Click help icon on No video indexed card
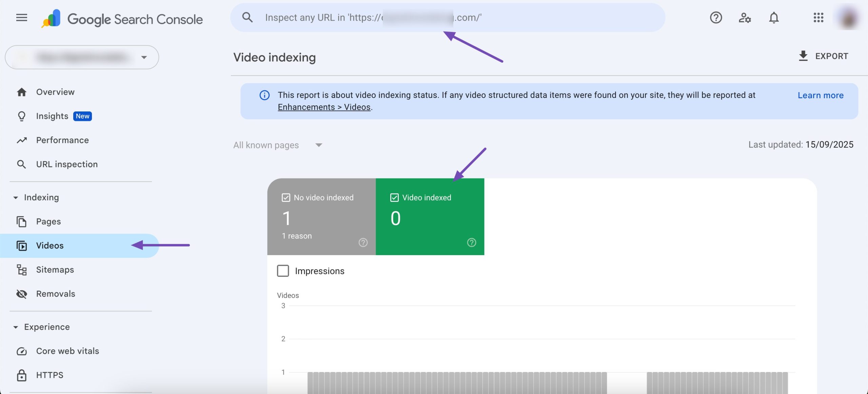Viewport: 868px width, 394px height. click(363, 243)
